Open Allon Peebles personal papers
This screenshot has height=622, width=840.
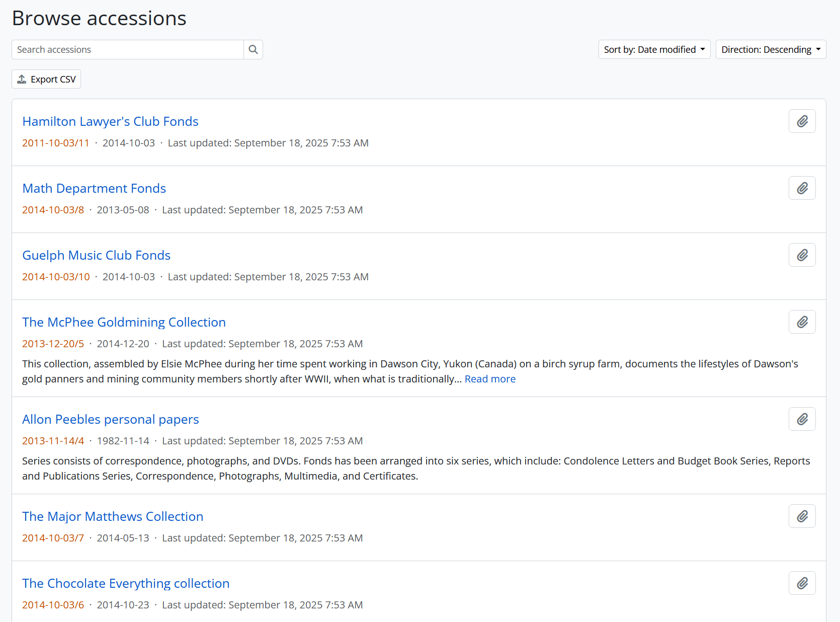tap(110, 419)
